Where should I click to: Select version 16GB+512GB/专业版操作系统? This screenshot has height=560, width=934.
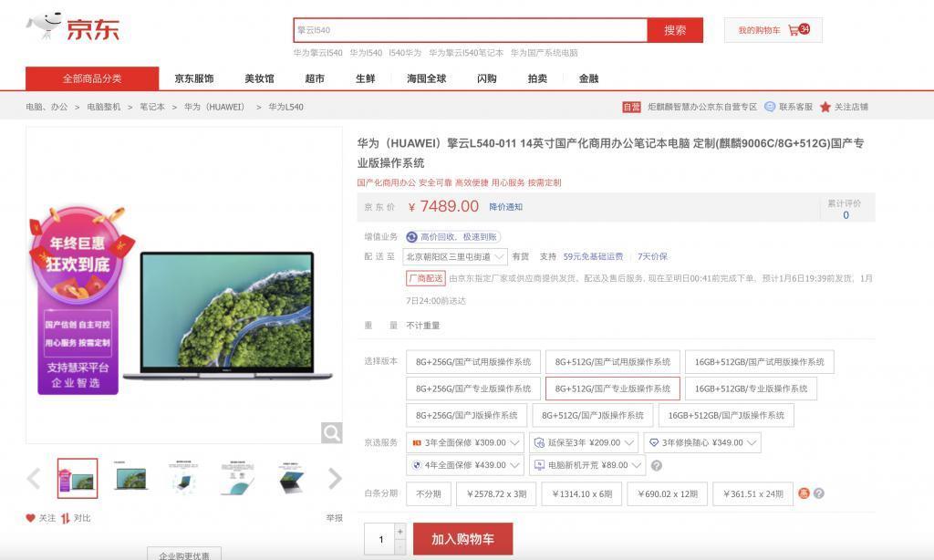[751, 389]
